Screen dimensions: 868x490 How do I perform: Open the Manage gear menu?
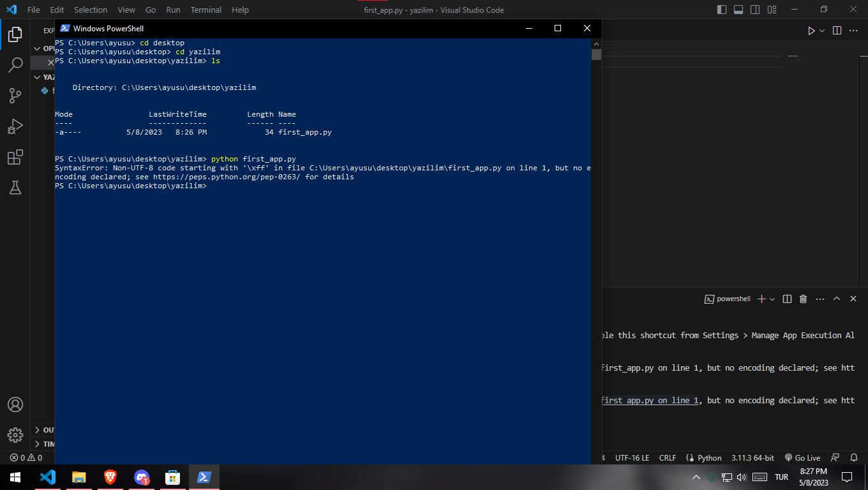pyautogui.click(x=15, y=435)
